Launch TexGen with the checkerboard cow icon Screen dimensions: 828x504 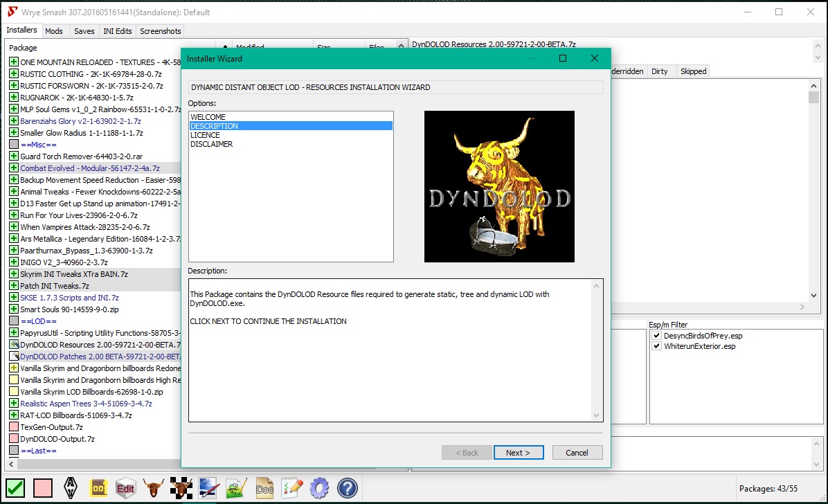[181, 488]
